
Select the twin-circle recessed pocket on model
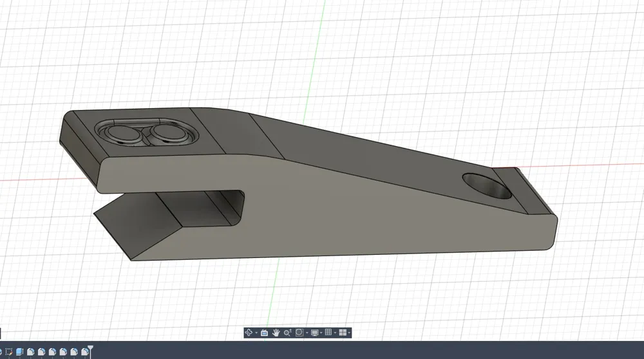click(146, 132)
